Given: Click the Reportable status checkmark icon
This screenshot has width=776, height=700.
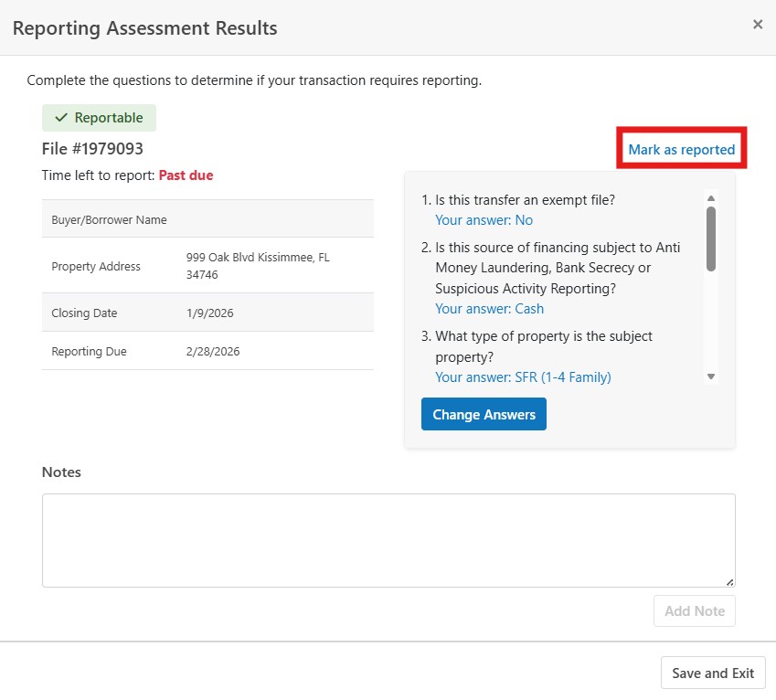Looking at the screenshot, I should click(x=61, y=118).
